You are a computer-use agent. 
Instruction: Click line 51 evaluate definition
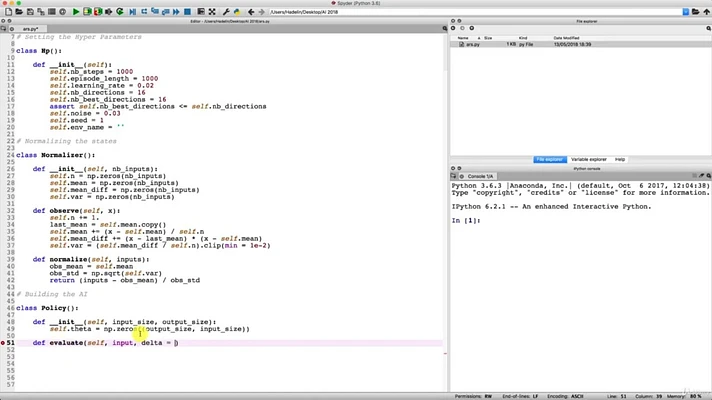[105, 343]
